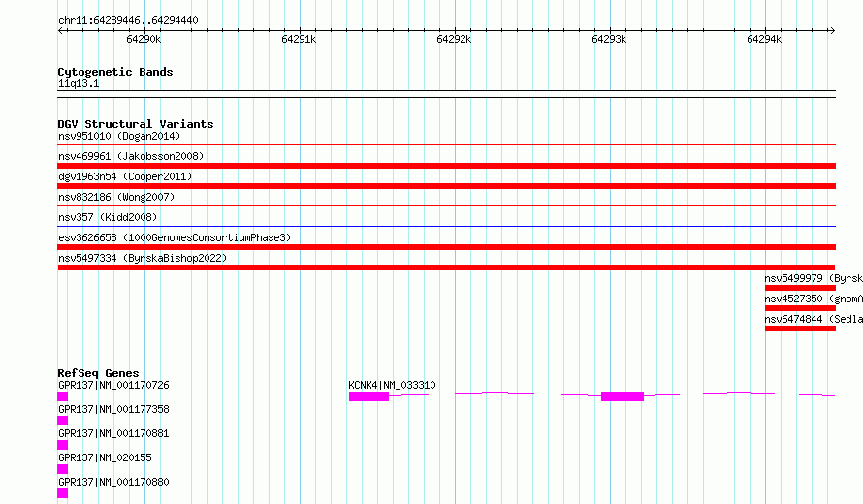The image size is (863, 504).
Task: Open variant nsv832186 (Wong2007) label
Action: point(116,197)
